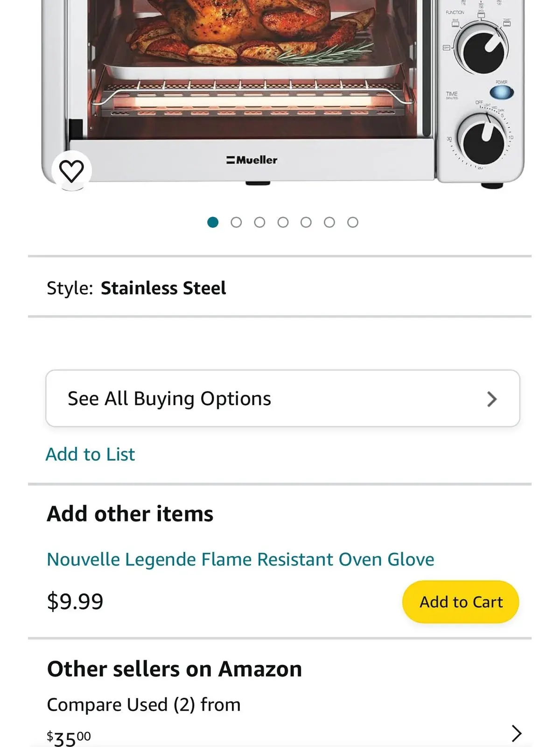Select Add to List
Viewport: 560px width, 747px height.
point(90,454)
